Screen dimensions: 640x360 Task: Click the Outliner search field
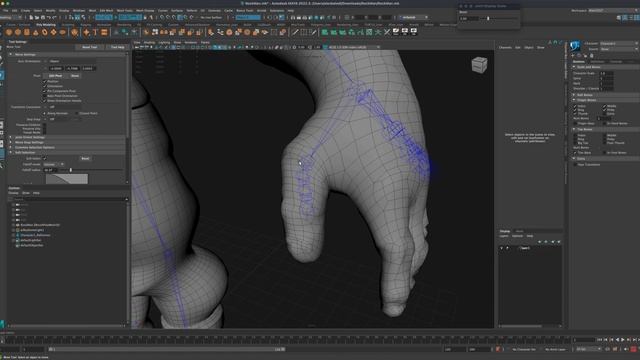tap(69, 199)
